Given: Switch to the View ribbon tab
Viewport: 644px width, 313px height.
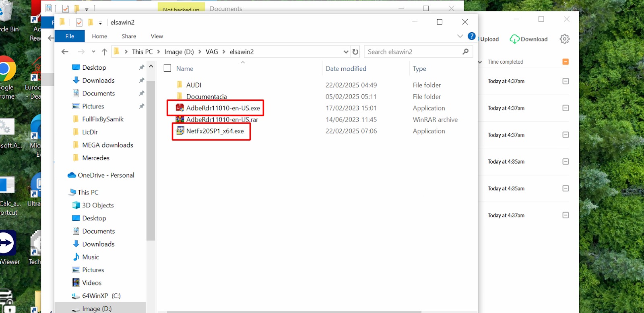Looking at the screenshot, I should coord(157,36).
